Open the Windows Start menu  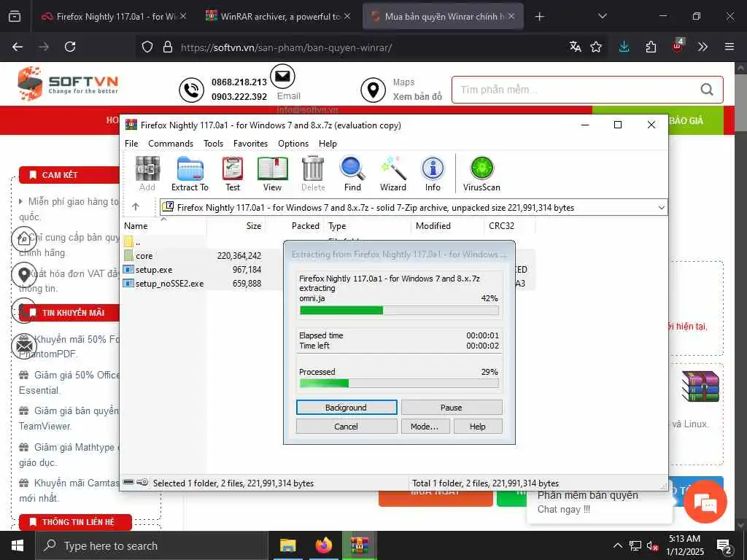click(18, 545)
